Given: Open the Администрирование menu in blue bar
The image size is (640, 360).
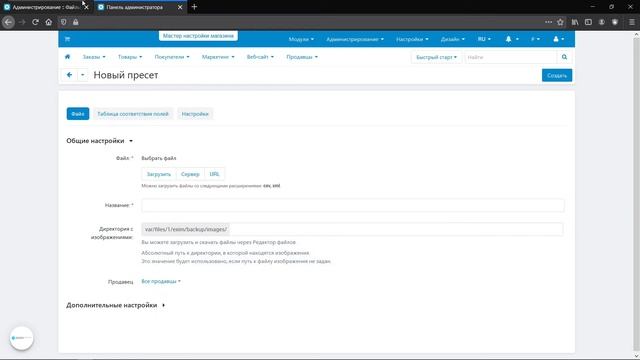Looking at the screenshot, I should point(355,39).
